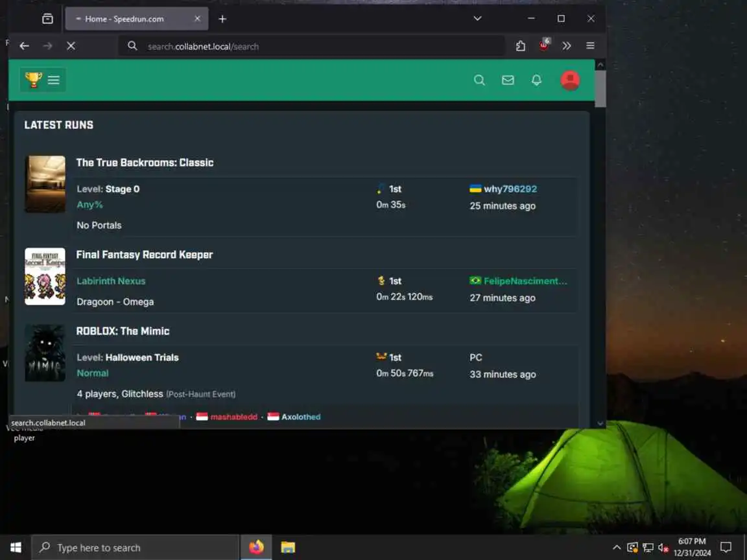Open the Any% category link
The height and width of the screenshot is (560, 747).
click(x=89, y=205)
